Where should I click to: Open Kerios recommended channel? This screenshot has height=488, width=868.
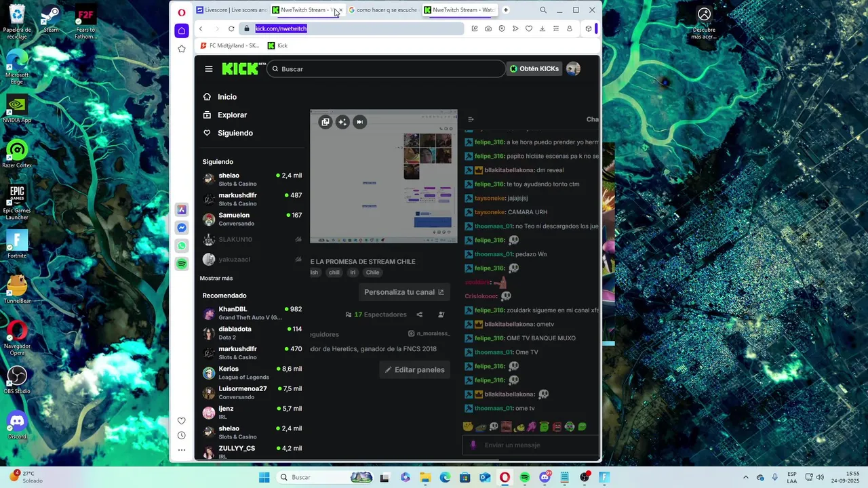click(252, 373)
